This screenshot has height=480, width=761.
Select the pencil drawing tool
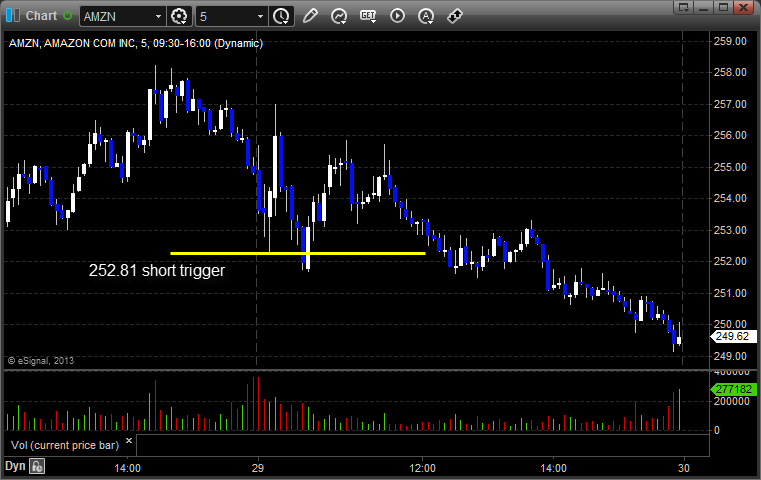[x=310, y=16]
